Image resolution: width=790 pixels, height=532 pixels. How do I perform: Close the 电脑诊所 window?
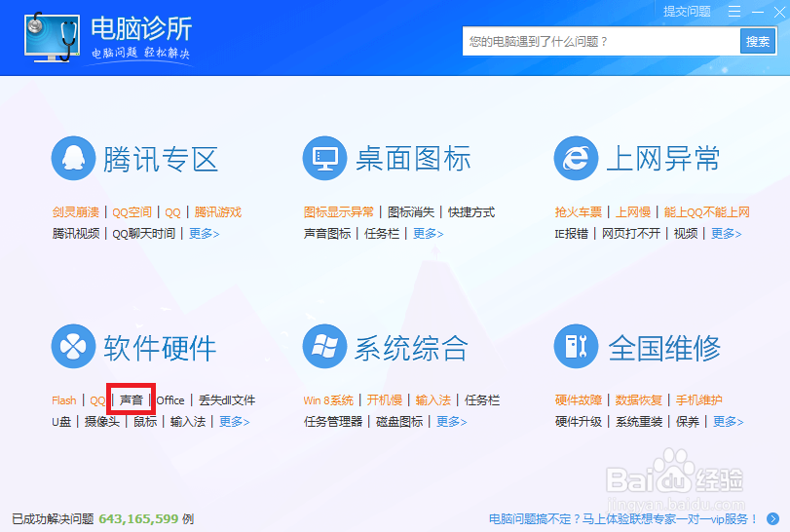[x=779, y=12]
